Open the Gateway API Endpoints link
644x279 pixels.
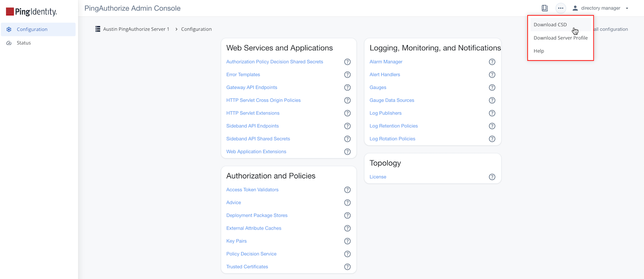click(x=252, y=87)
